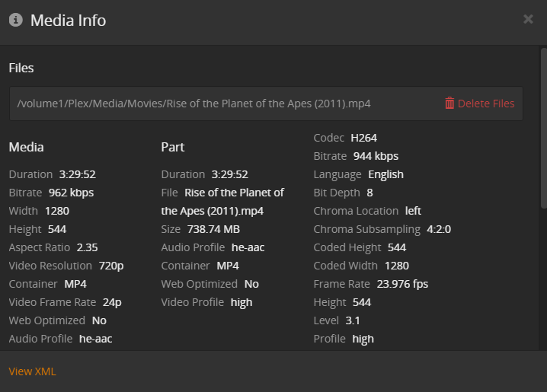The image size is (547, 392).
Task: Select the 2.35 aspect ratio value
Action: (87, 247)
